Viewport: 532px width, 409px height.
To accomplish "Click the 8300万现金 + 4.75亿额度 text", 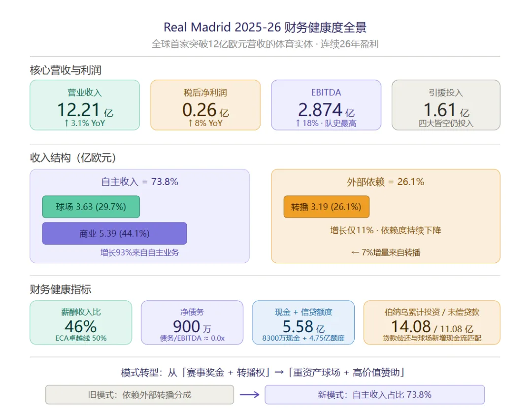I will pos(303,338).
